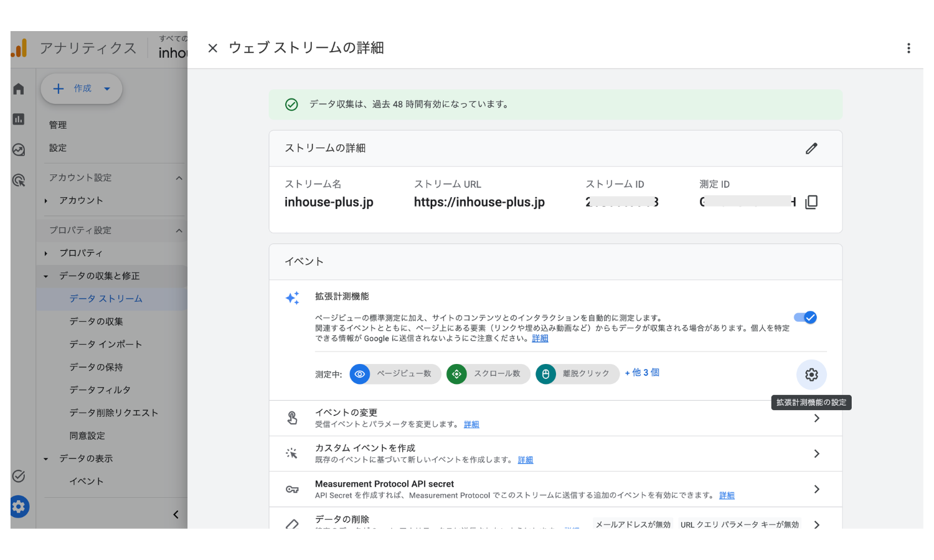The height and width of the screenshot is (560, 934).
Task: Copy the measurement ID
Action: pyautogui.click(x=811, y=202)
